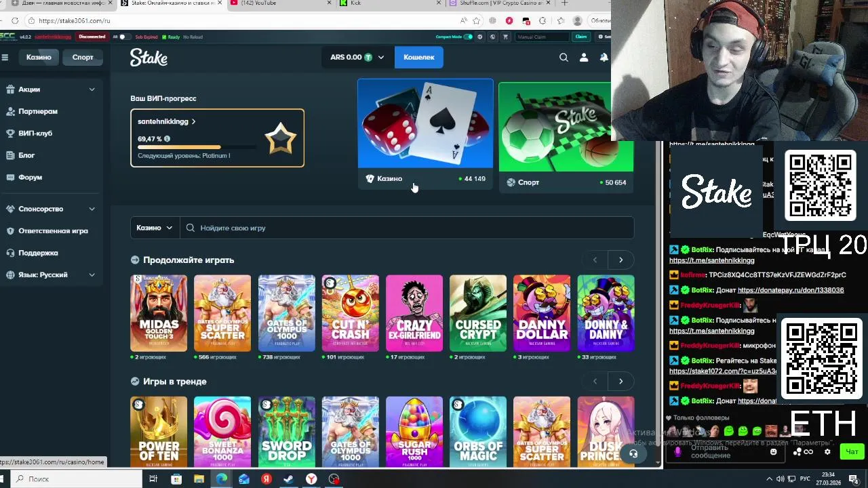Open Crazy Ex-Girlfriend game

pos(414,313)
